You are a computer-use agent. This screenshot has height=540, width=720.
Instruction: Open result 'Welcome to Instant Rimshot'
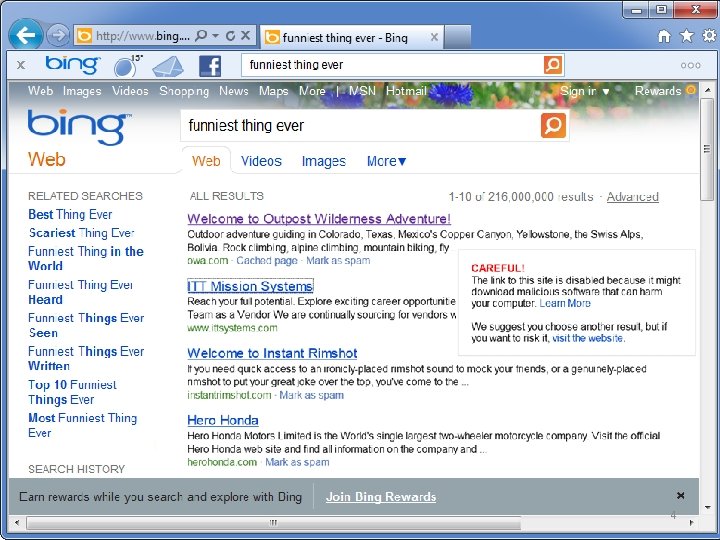(x=272, y=353)
